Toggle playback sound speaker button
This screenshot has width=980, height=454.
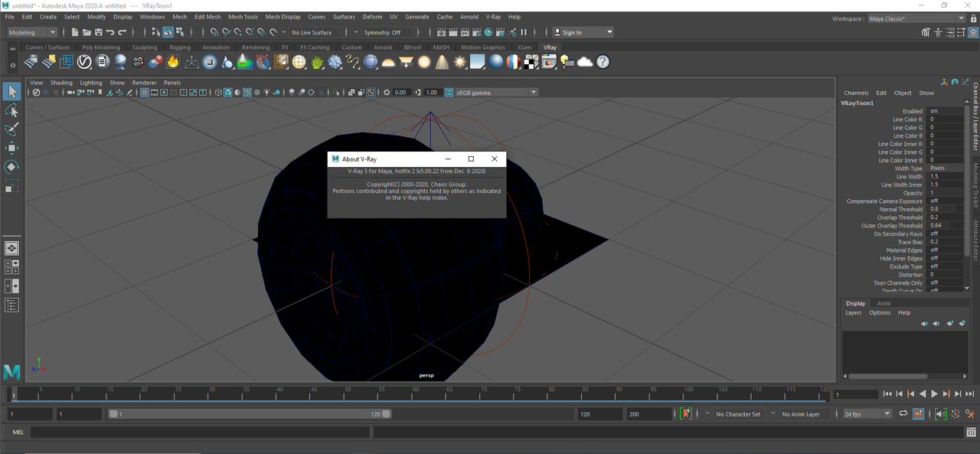tap(941, 414)
